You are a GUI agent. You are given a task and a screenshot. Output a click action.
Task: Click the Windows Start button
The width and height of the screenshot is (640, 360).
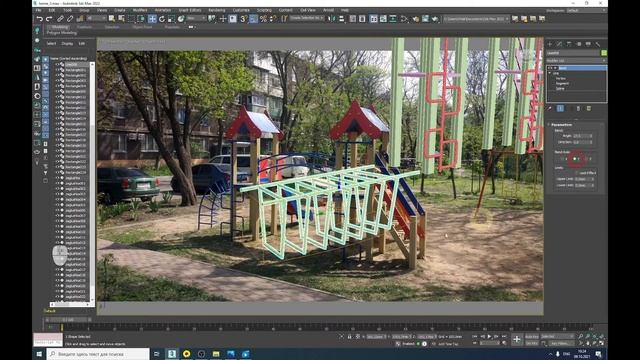coord(39,354)
